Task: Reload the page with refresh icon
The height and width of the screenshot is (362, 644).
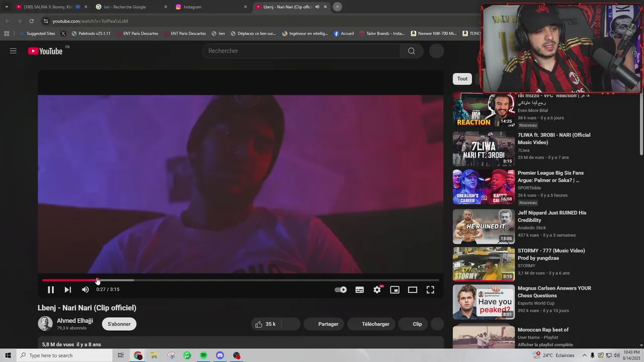Action: pos(31,21)
